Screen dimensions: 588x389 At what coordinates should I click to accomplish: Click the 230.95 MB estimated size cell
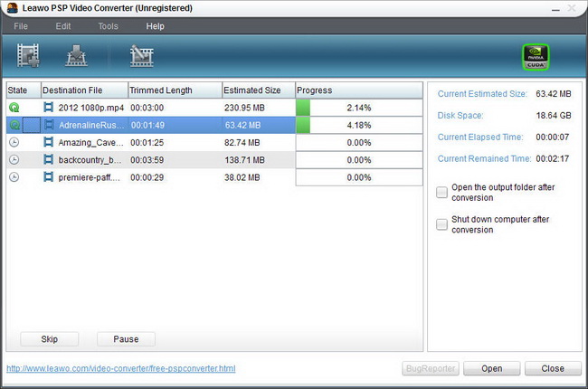[244, 108]
